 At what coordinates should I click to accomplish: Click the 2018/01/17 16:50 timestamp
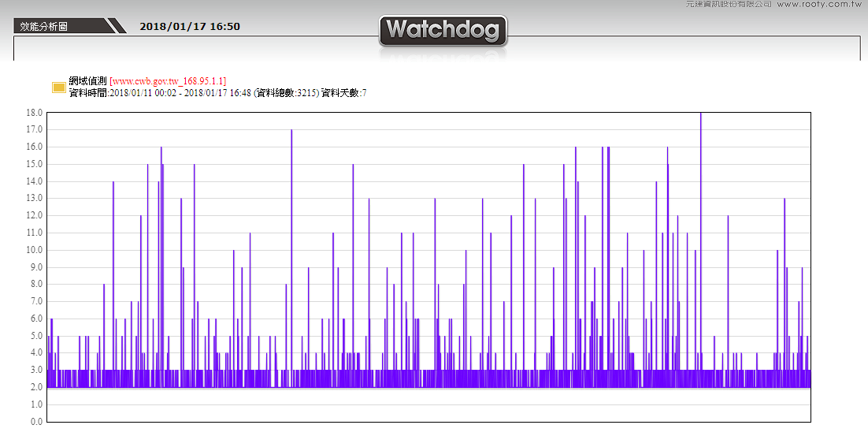pyautogui.click(x=190, y=26)
